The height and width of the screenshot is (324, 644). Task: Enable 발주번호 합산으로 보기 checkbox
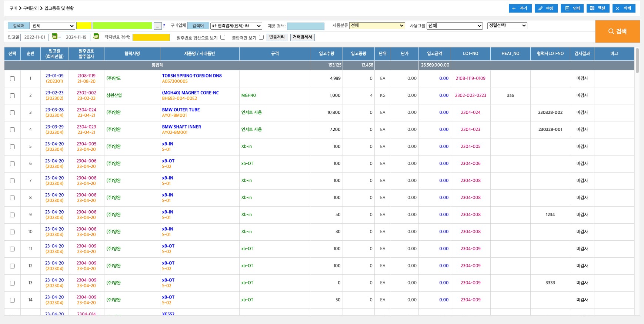223,37
